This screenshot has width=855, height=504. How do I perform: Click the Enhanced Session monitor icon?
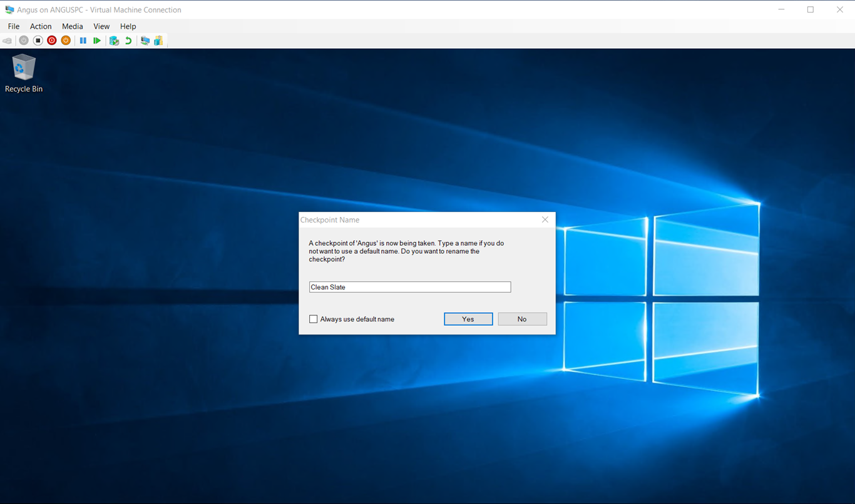[145, 41]
